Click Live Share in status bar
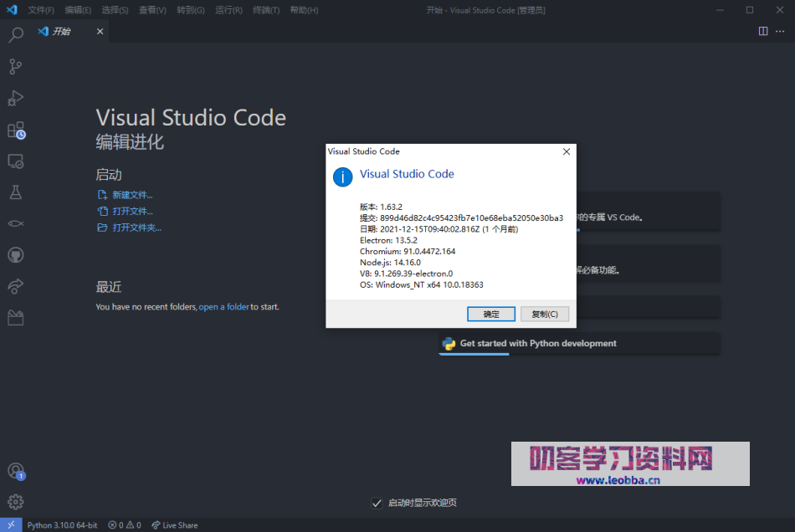 point(174,525)
